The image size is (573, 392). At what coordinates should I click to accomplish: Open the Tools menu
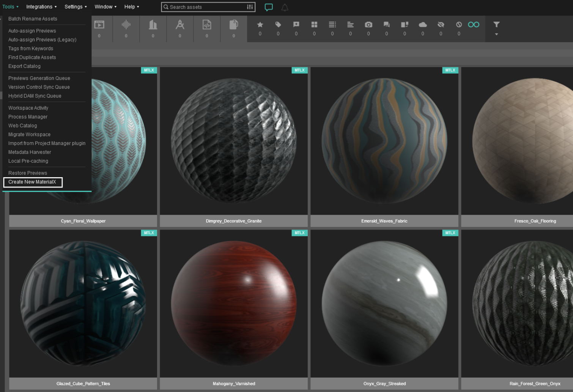pos(10,7)
